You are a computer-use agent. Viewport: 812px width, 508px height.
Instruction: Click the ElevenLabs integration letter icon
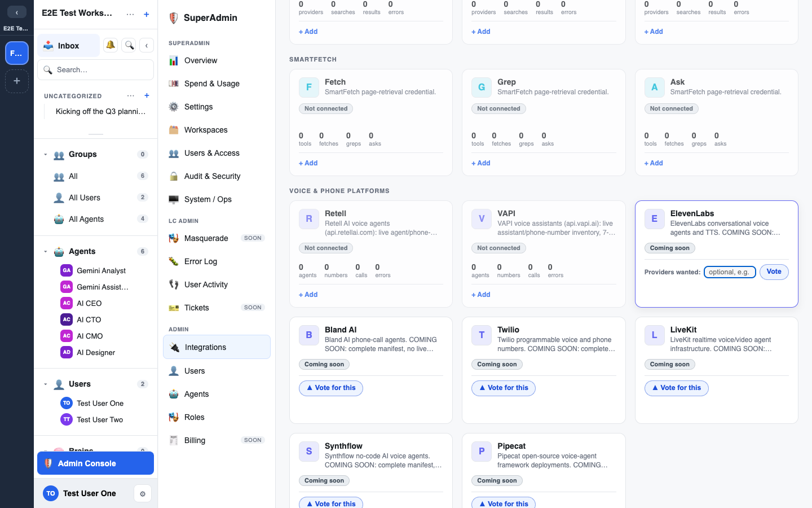point(655,219)
